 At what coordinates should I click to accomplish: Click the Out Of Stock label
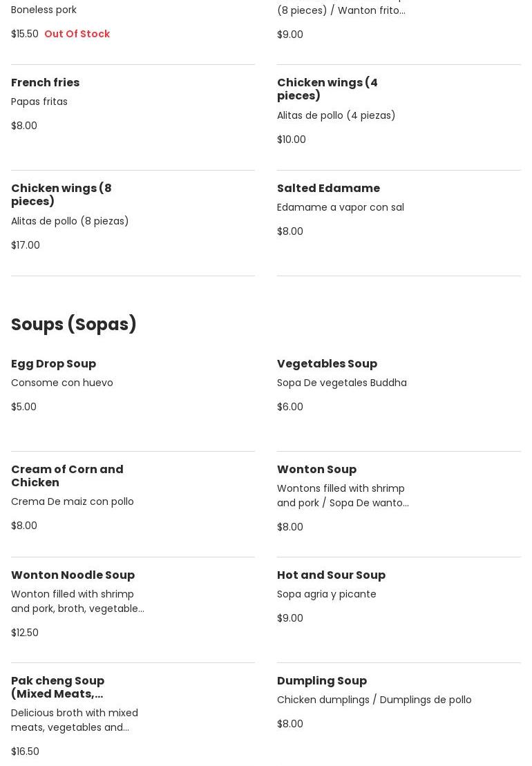click(77, 34)
